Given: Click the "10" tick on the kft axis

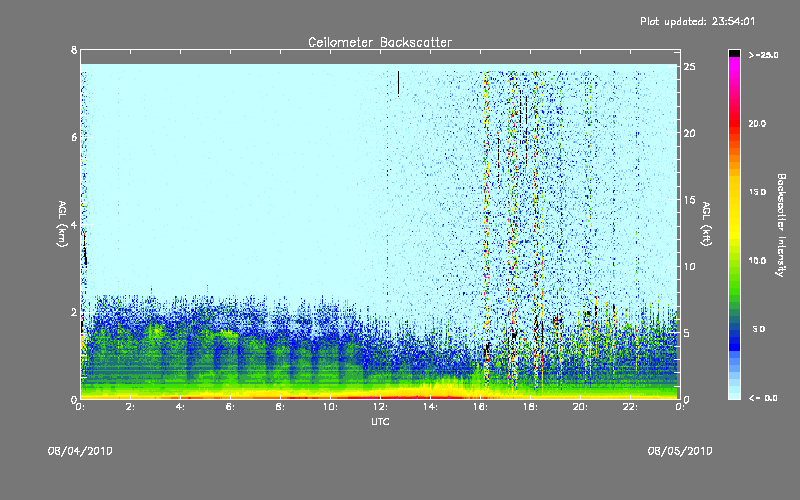Looking at the screenshot, I should pyautogui.click(x=690, y=266).
